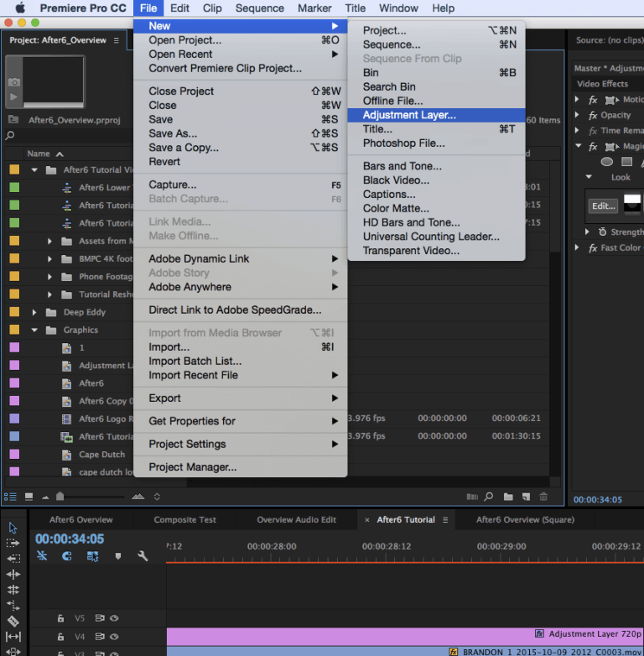
Task: Select Save As... in File menu
Action: [x=241, y=133]
